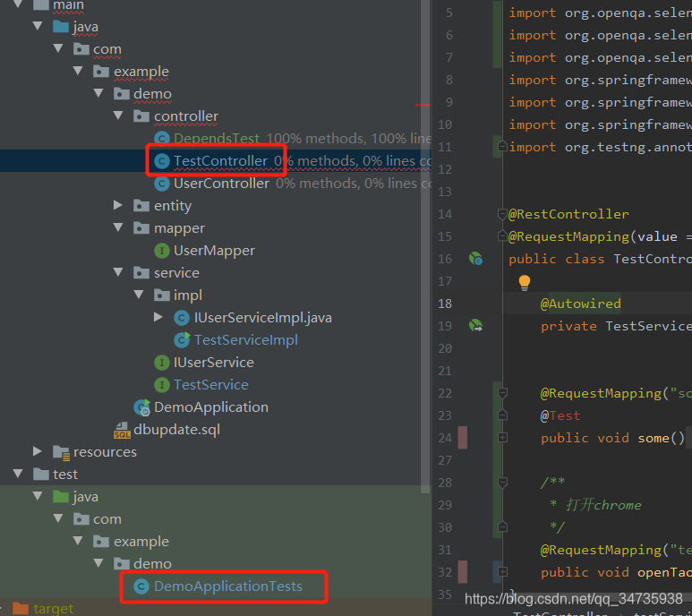Expand the entity package

pyautogui.click(x=118, y=205)
